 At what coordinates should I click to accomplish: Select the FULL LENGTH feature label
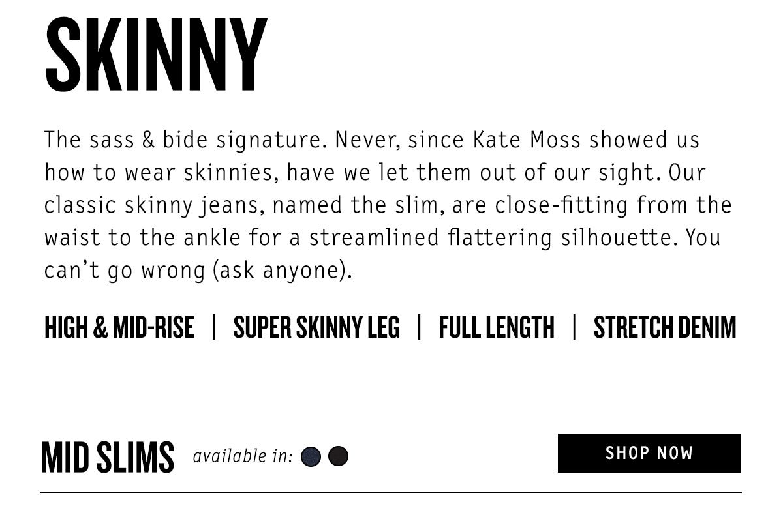pos(497,327)
